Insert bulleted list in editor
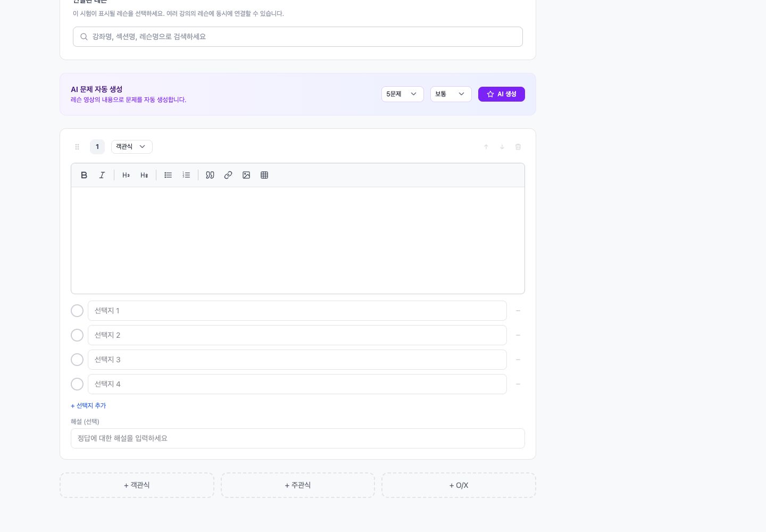The width and height of the screenshot is (766, 532). (168, 175)
